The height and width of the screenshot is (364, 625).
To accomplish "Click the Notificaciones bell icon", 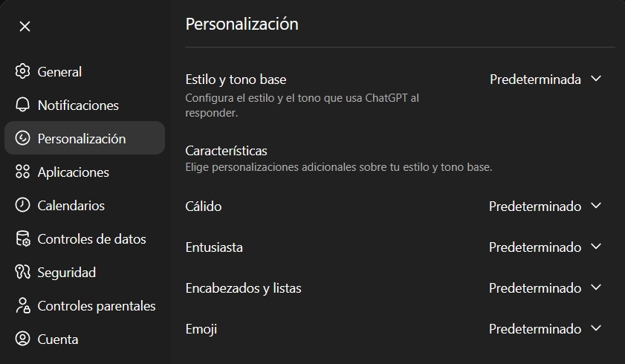I will pos(23,105).
